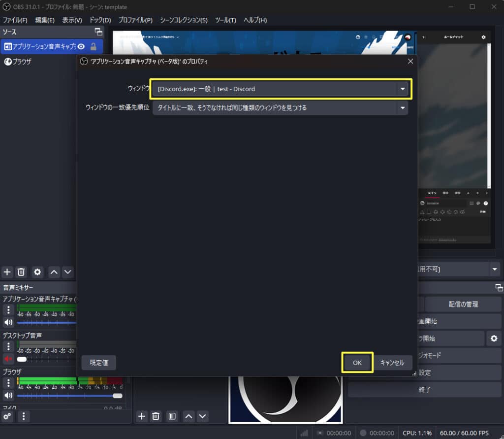Click the ブラウザ volume slider handle

click(x=117, y=395)
